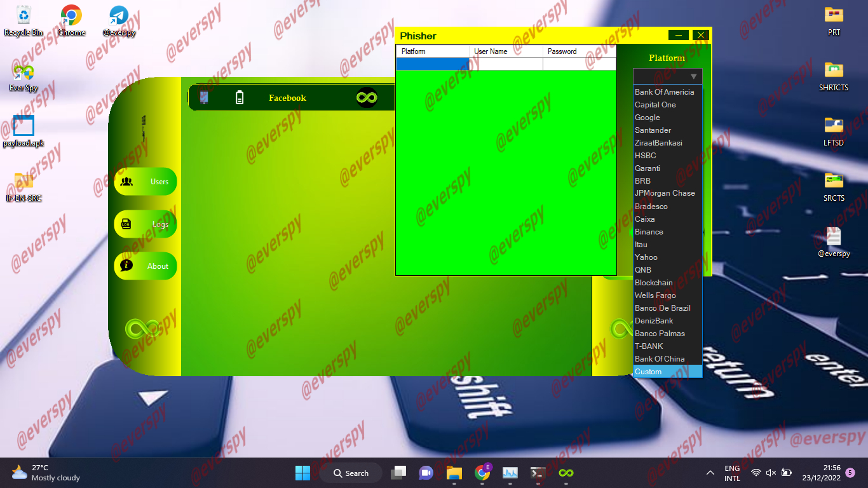Viewport: 868px width, 488px height.
Task: Open Task View on the taskbar
Action: point(398,473)
